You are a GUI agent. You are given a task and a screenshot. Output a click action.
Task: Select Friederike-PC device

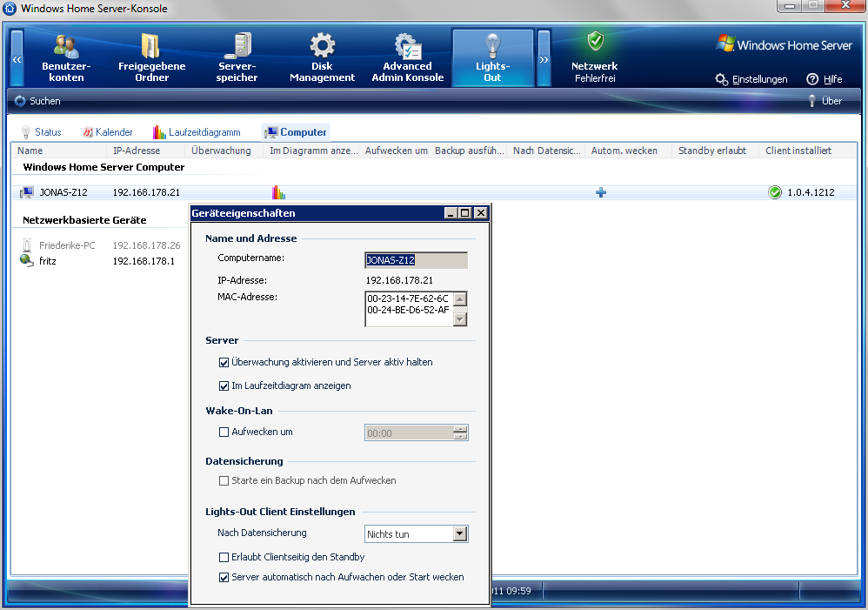(67, 245)
